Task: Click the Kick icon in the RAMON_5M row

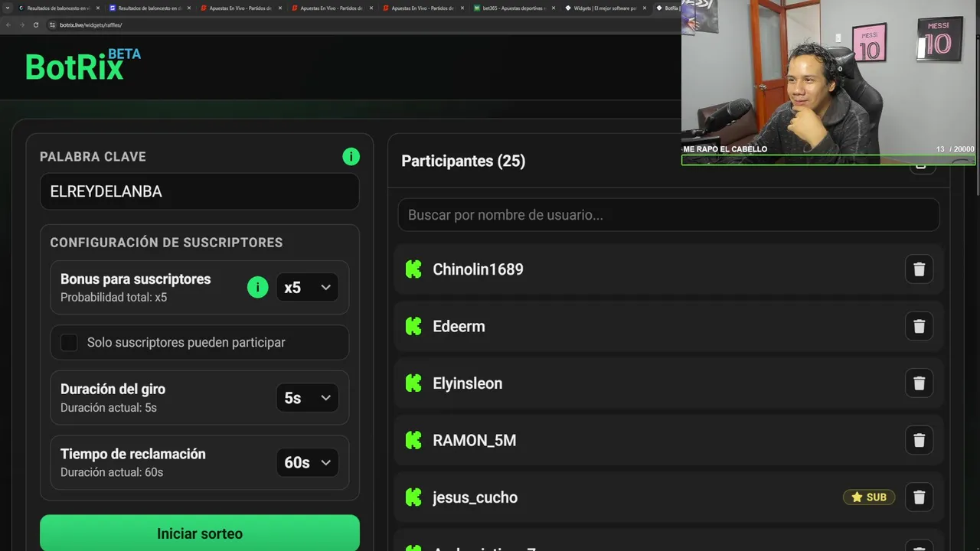Action: pos(413,441)
